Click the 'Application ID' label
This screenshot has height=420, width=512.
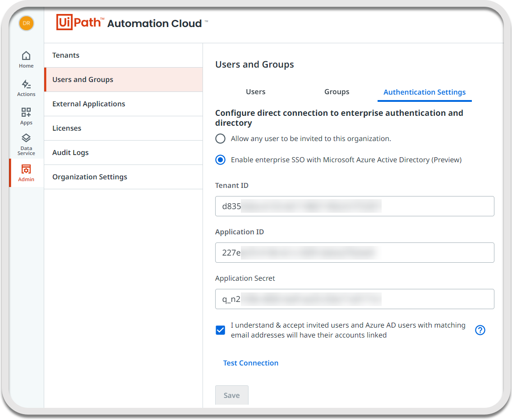tap(240, 232)
